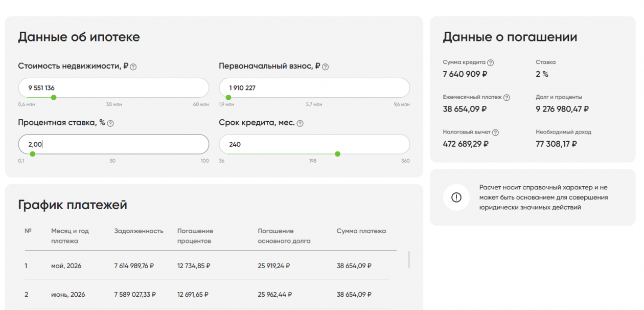Viewport: 644px width, 310px height.
Task: Click help icon next to Стоимость недвижимости
Action: [x=133, y=67]
